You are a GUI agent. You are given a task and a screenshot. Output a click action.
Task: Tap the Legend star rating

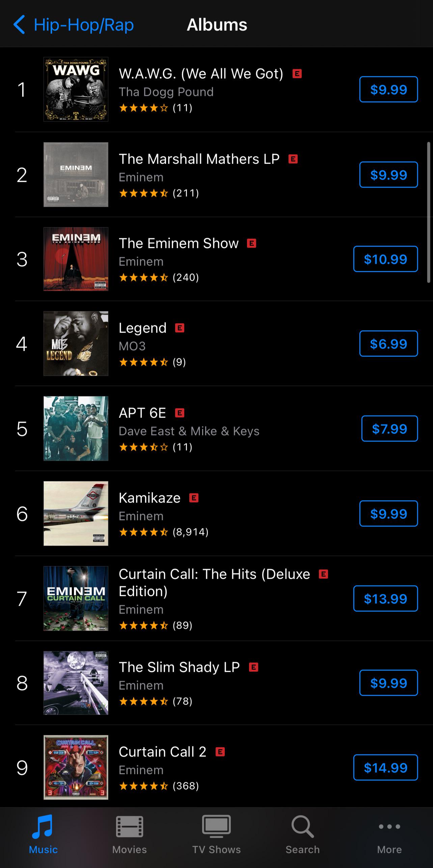[x=143, y=362]
